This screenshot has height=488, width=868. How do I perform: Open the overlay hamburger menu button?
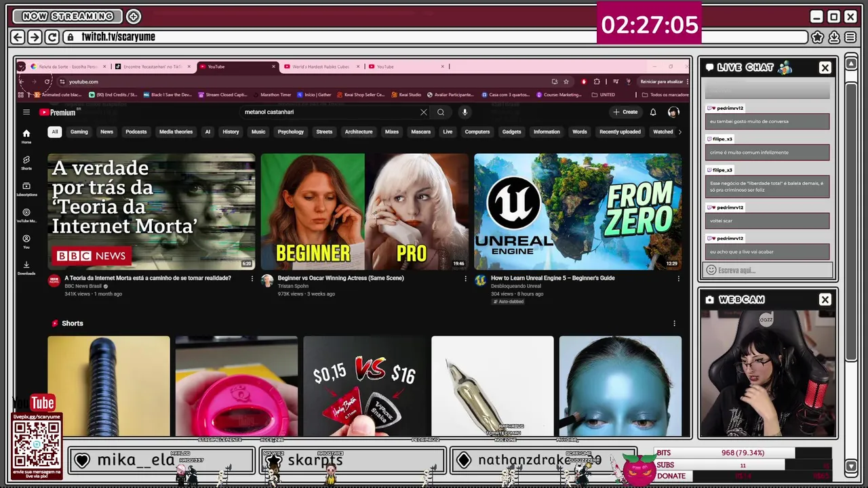[x=850, y=37]
